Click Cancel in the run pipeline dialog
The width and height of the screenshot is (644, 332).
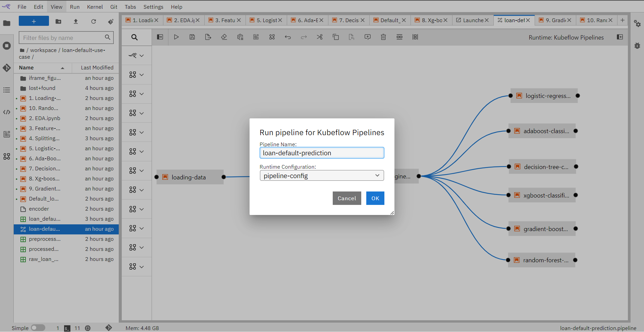pyautogui.click(x=347, y=198)
